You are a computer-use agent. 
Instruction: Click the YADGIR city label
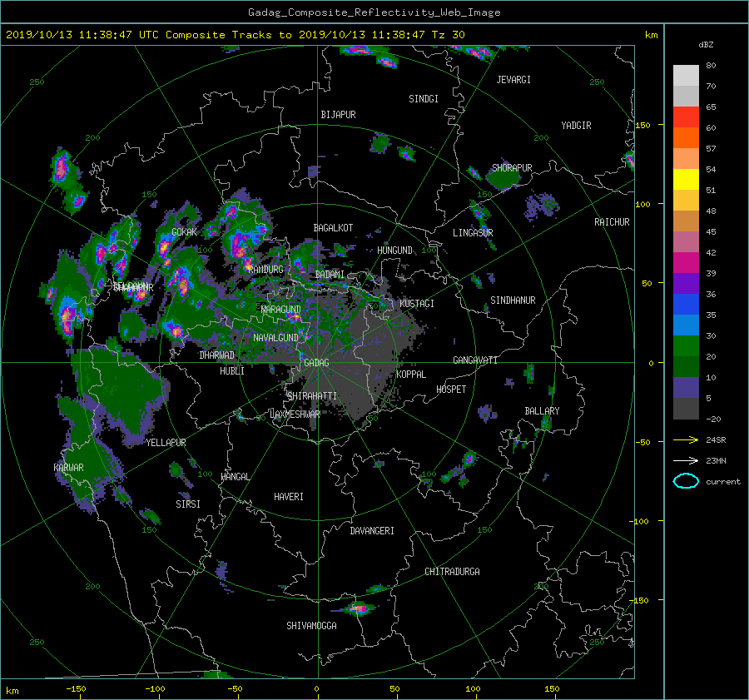click(x=576, y=126)
